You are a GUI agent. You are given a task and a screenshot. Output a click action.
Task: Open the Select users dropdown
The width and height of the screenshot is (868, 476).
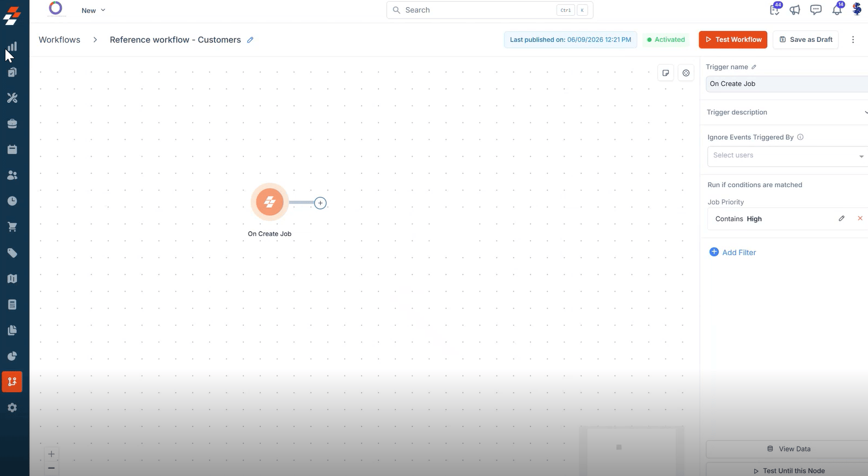coord(787,156)
